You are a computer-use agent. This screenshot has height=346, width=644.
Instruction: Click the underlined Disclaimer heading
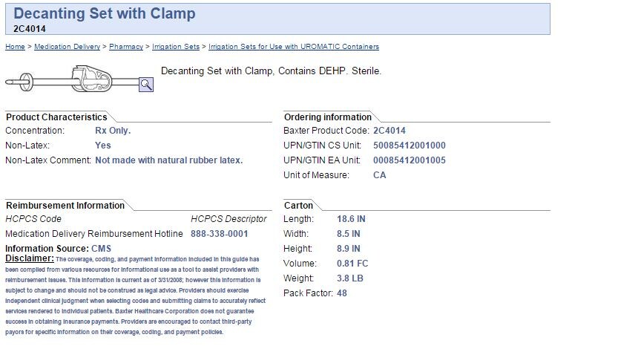(x=30, y=258)
